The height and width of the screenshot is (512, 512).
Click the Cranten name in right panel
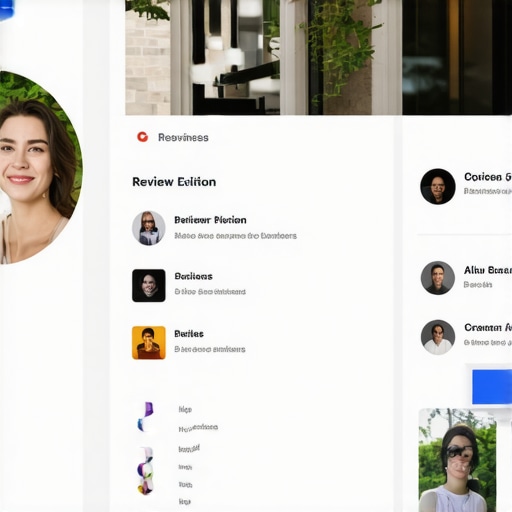488,327
